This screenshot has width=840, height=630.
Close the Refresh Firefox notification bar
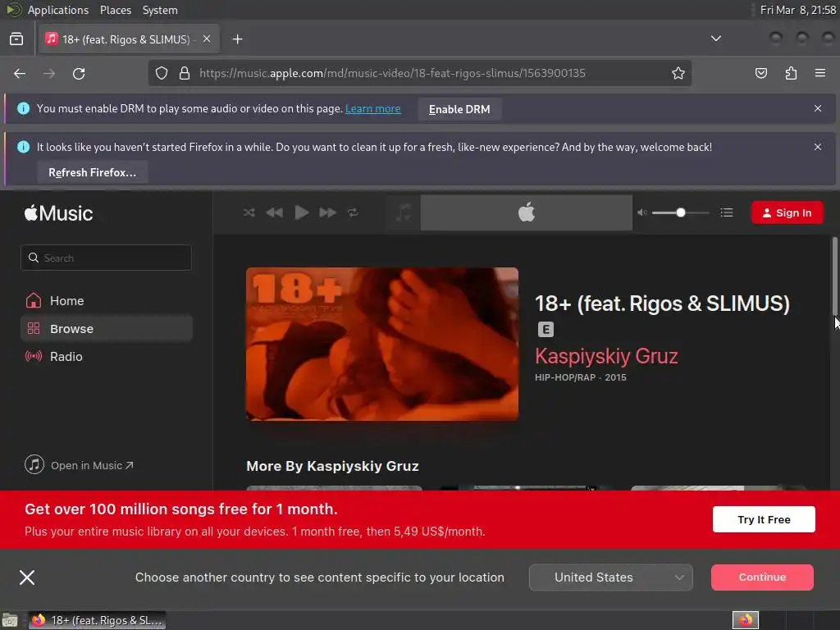pos(818,147)
